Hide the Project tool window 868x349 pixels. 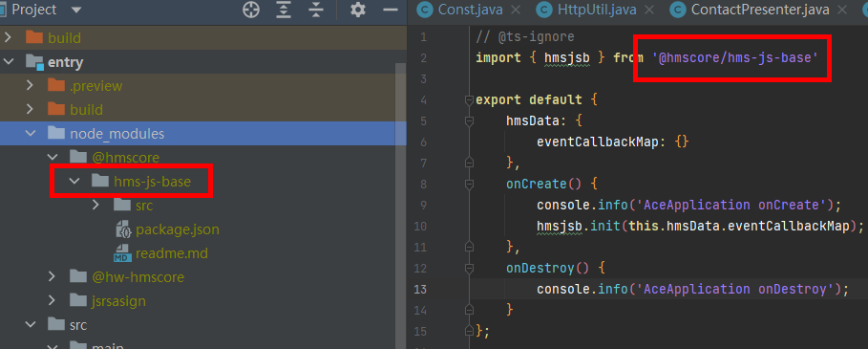pyautogui.click(x=391, y=10)
